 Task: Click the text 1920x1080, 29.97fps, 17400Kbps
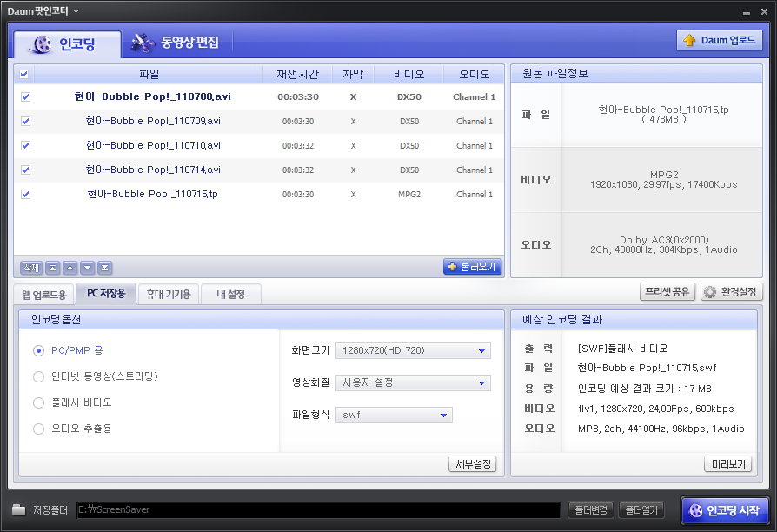(663, 184)
